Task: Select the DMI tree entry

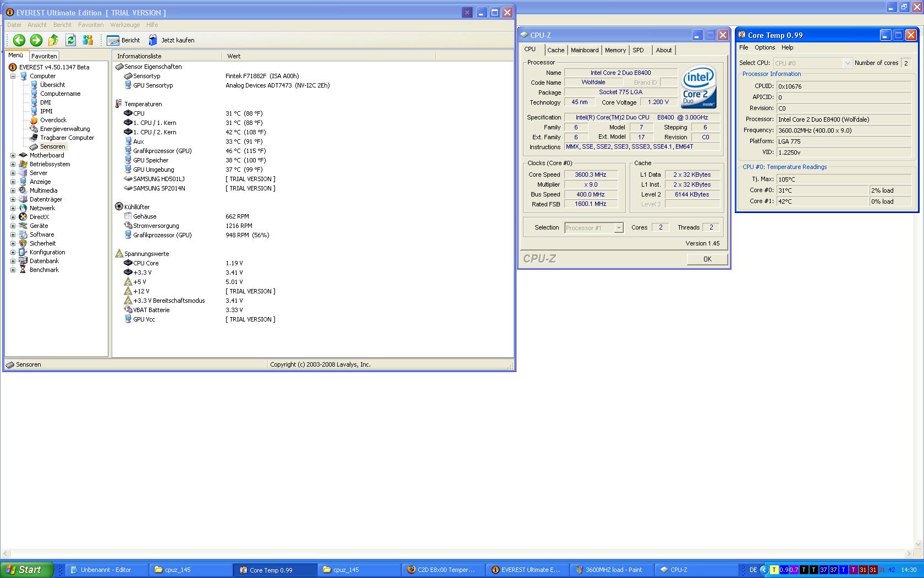Action: pos(45,102)
